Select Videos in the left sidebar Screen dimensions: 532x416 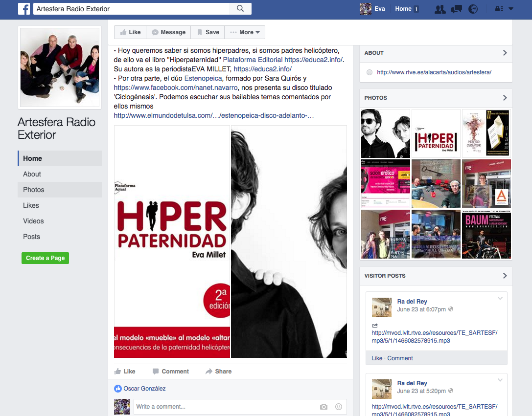33,221
